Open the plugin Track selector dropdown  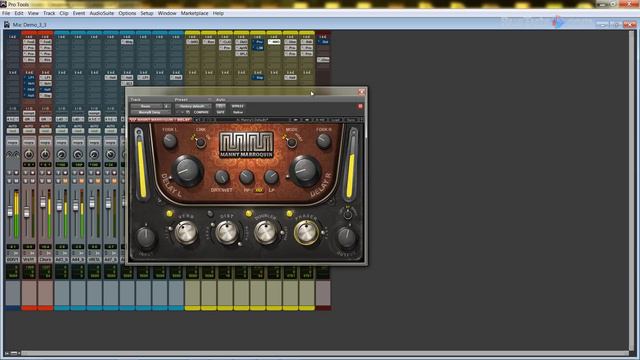(x=147, y=106)
